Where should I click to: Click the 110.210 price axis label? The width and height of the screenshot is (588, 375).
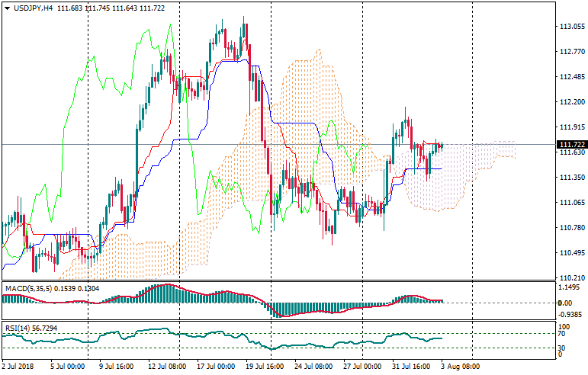[570, 278]
